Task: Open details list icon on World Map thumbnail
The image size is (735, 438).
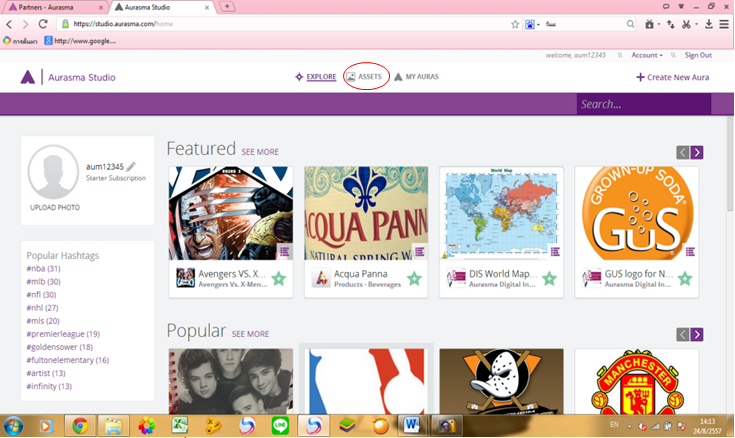Action: pyautogui.click(x=555, y=252)
